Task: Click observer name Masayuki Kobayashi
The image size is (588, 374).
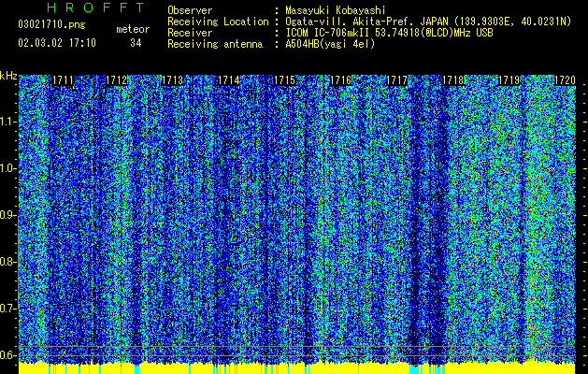Action: [336, 10]
